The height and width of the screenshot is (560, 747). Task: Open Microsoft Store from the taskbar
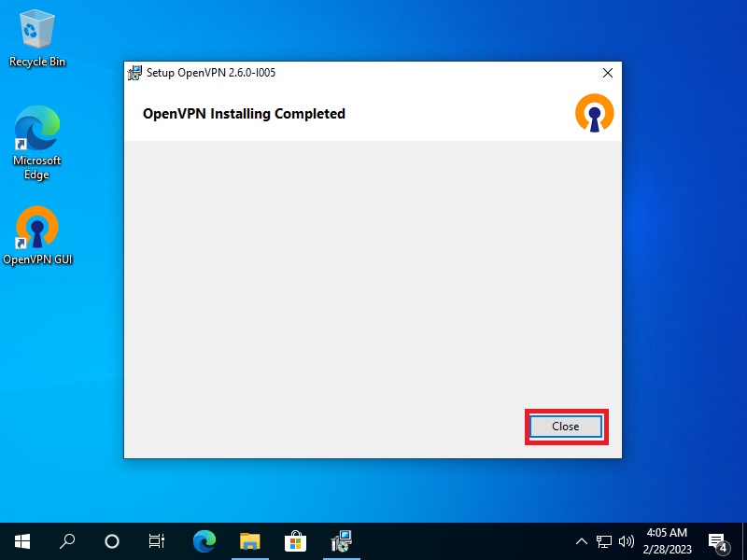[x=295, y=540]
